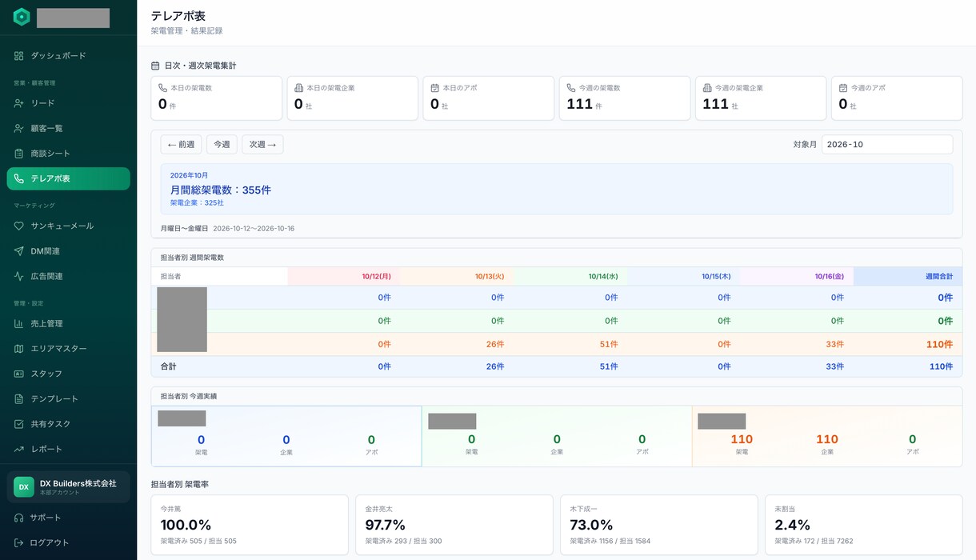Click the エリアマスター map icon
Image resolution: width=976 pixels, height=560 pixels.
[x=19, y=349]
